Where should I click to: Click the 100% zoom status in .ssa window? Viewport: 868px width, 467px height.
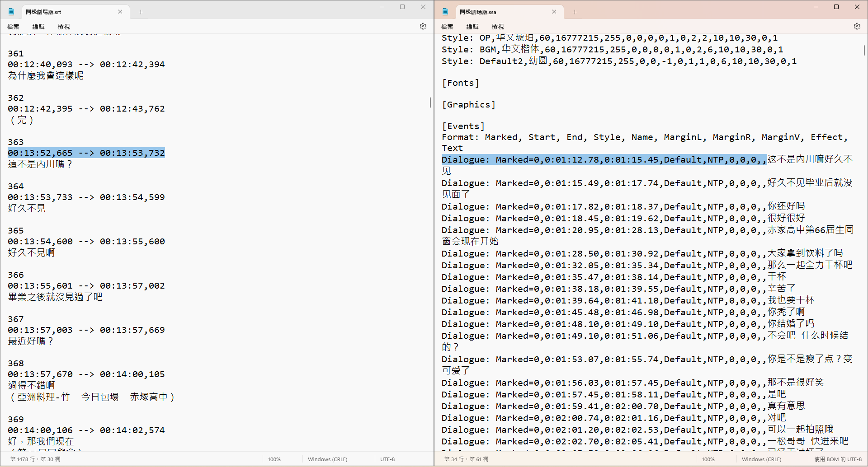coord(708,459)
